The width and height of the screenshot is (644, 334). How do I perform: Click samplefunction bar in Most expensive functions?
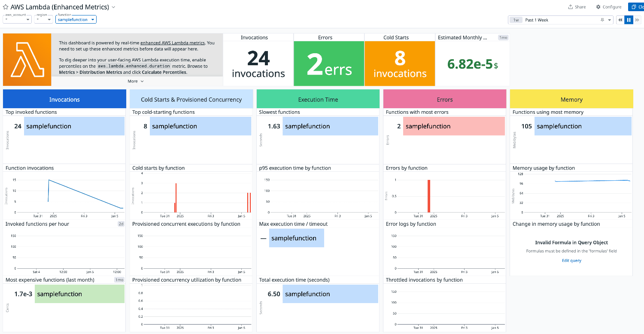[79, 294]
